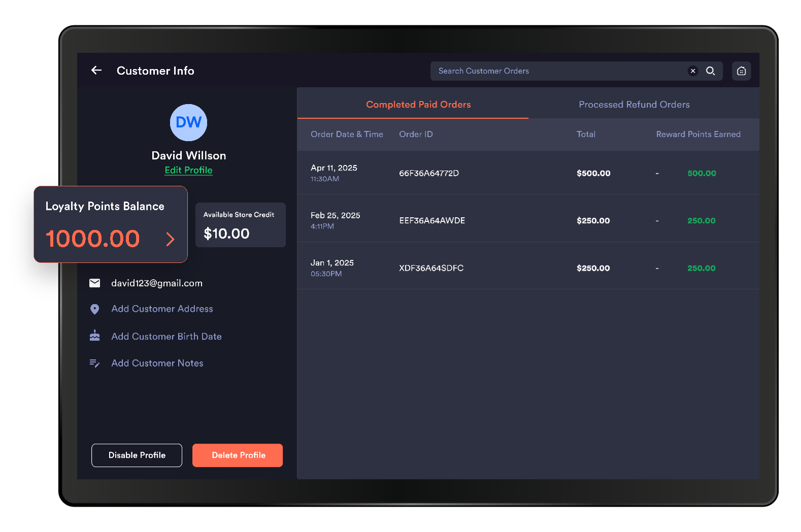Click the location pin address icon

95,309
